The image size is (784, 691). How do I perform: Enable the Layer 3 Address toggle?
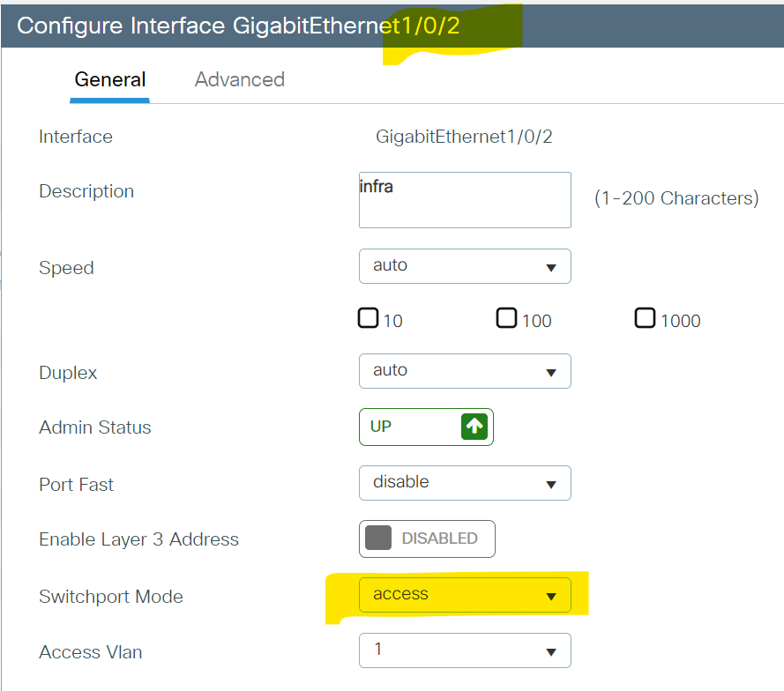click(427, 539)
